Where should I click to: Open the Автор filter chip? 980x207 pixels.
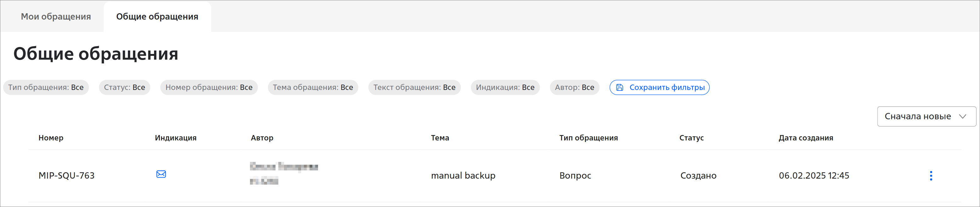coord(574,87)
